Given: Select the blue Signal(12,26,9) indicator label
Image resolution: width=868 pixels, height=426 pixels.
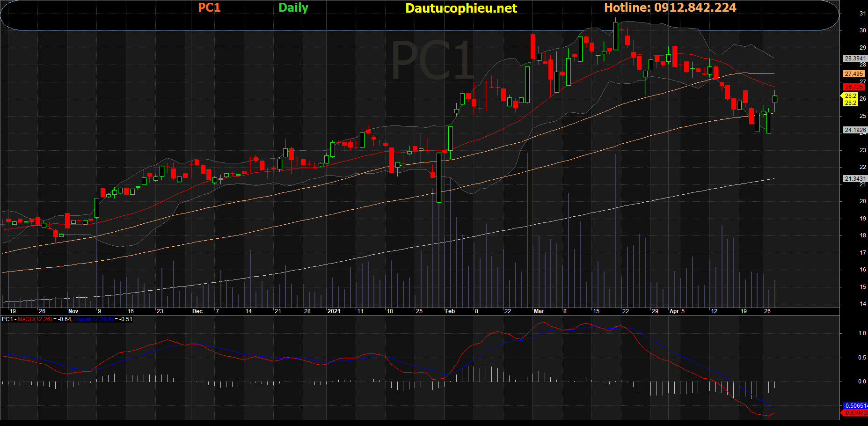Looking at the screenshot, I should (93, 319).
